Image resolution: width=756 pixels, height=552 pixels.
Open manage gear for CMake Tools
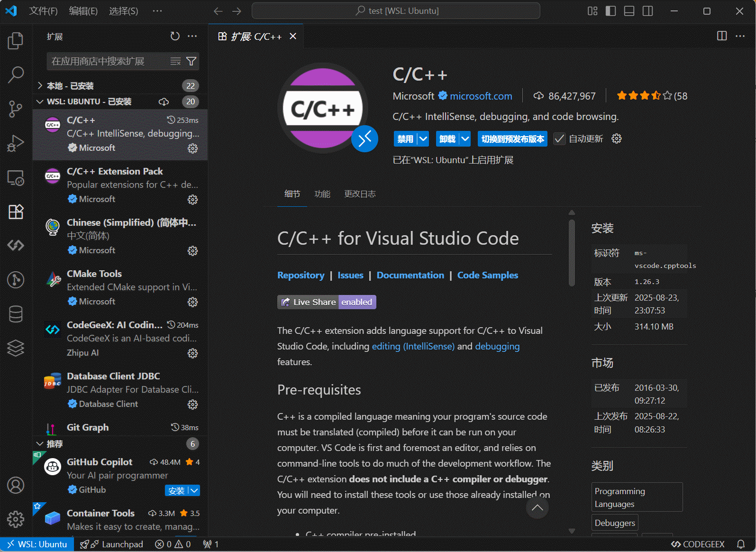point(192,302)
